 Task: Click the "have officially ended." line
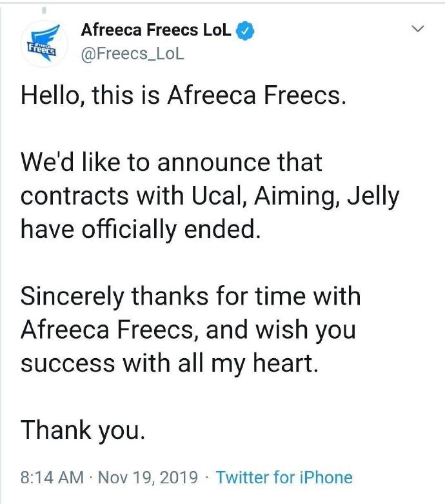(x=141, y=228)
